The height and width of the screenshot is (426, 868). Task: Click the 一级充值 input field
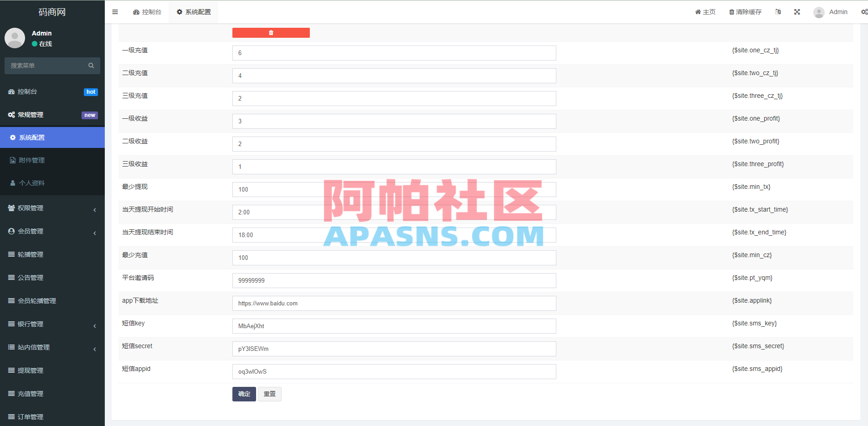(394, 53)
